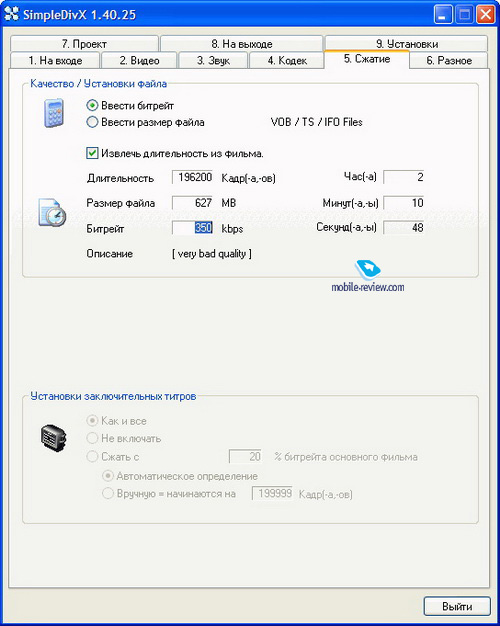
Task: Select the 'Ввести размер файла' option
Action: (x=92, y=122)
